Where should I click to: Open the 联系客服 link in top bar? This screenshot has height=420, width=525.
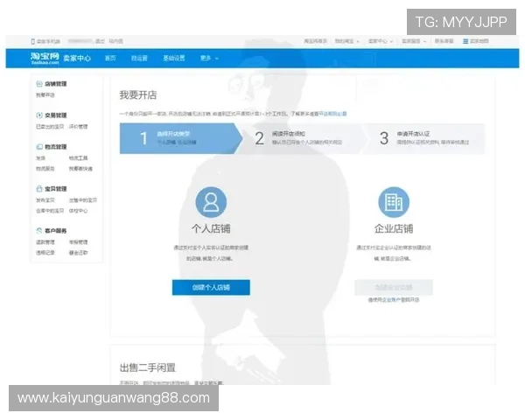pos(444,41)
